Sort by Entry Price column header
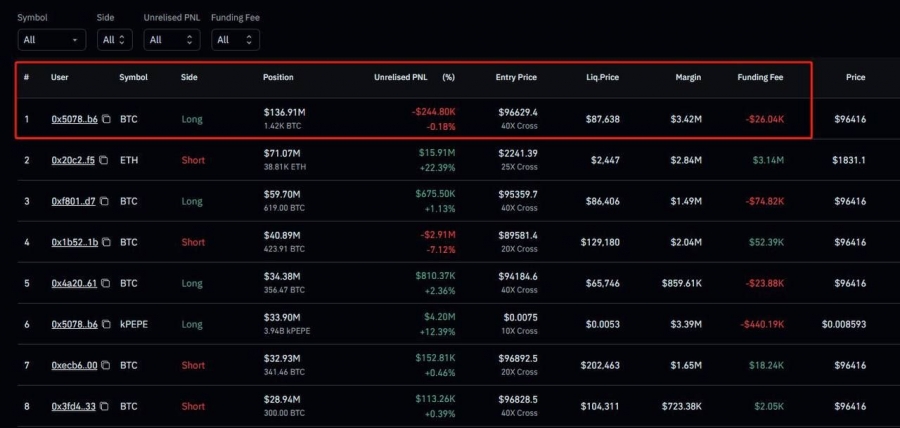 click(516, 77)
